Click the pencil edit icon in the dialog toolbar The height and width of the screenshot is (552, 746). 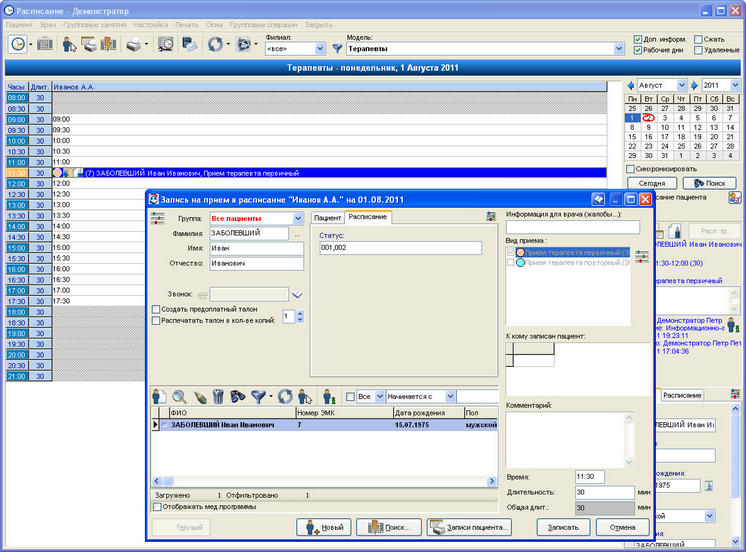coord(200,397)
